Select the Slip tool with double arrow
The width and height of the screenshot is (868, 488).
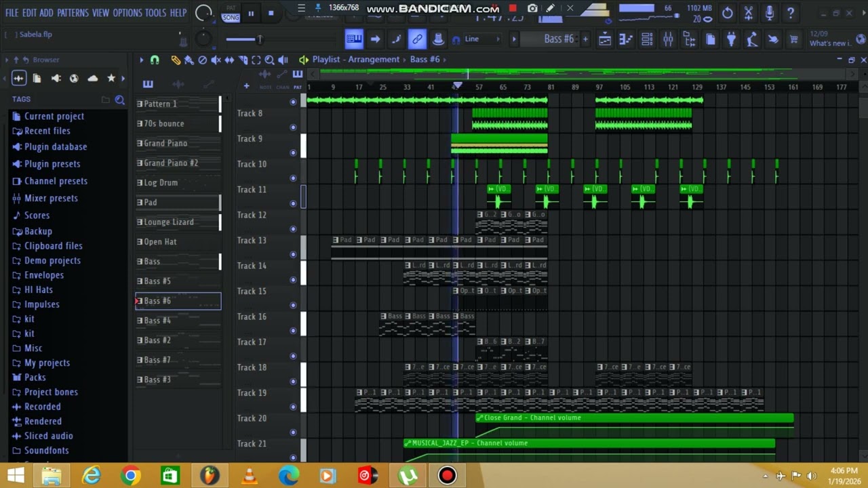pos(229,60)
